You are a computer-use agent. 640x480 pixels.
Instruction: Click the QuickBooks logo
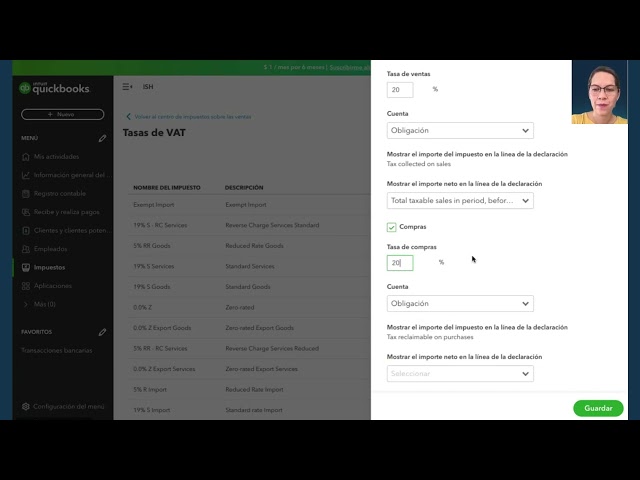54,88
